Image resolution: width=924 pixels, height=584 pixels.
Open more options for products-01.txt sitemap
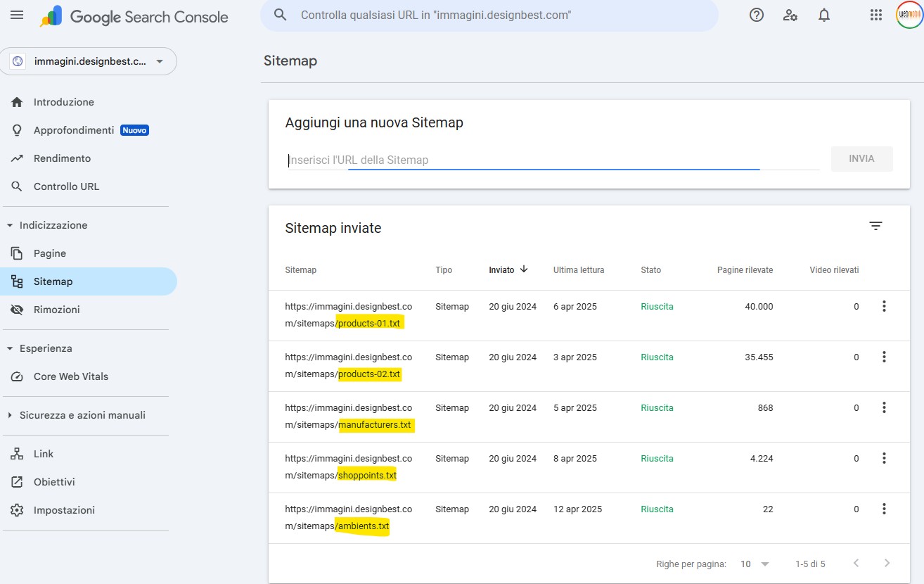coord(884,306)
